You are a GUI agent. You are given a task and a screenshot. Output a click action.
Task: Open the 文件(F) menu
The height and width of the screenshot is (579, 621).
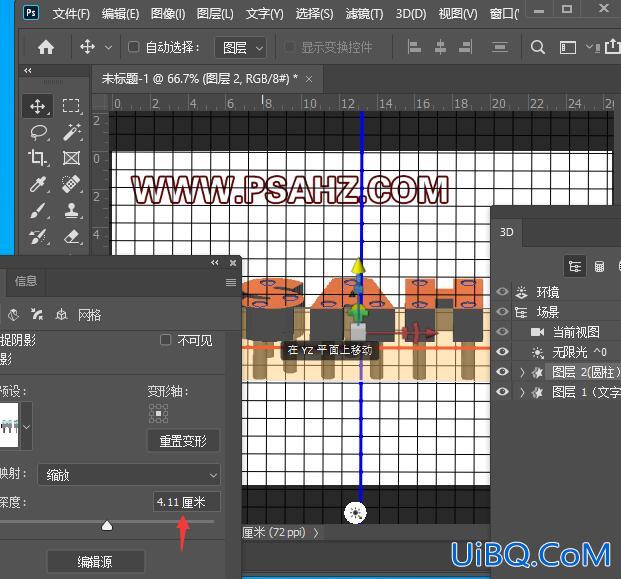click(x=71, y=14)
